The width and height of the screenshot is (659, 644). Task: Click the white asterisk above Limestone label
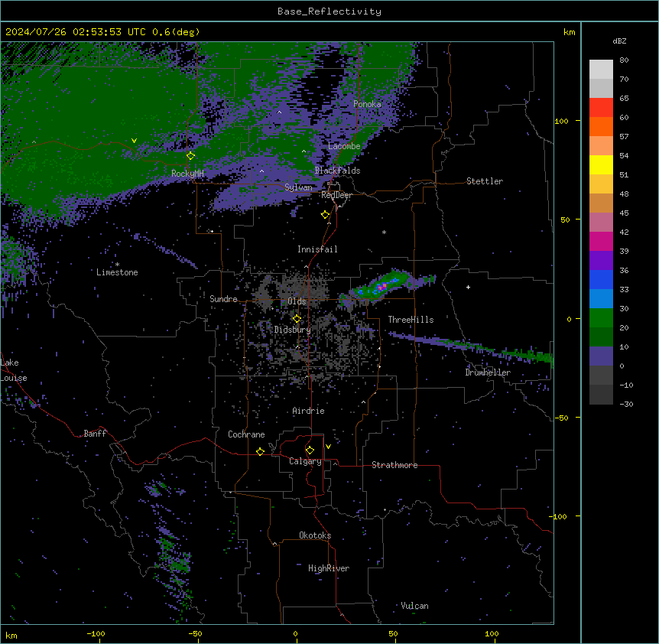pos(117,264)
